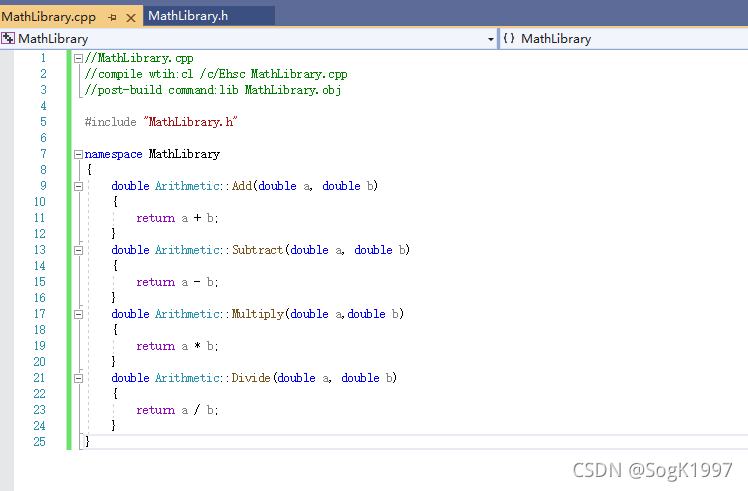Click the Add function name
The width and height of the screenshot is (748, 491).
[242, 186]
